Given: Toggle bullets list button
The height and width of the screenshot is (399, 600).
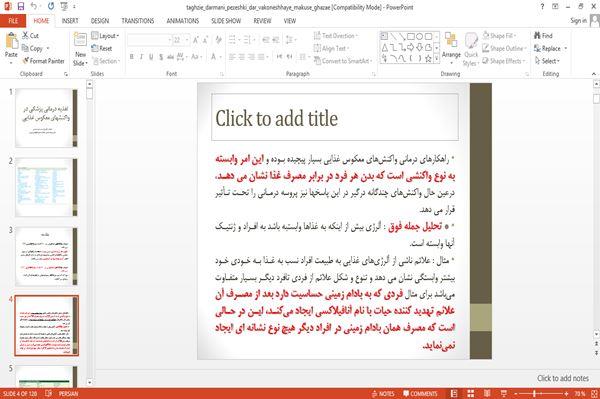Looking at the screenshot, I should 232,40.
